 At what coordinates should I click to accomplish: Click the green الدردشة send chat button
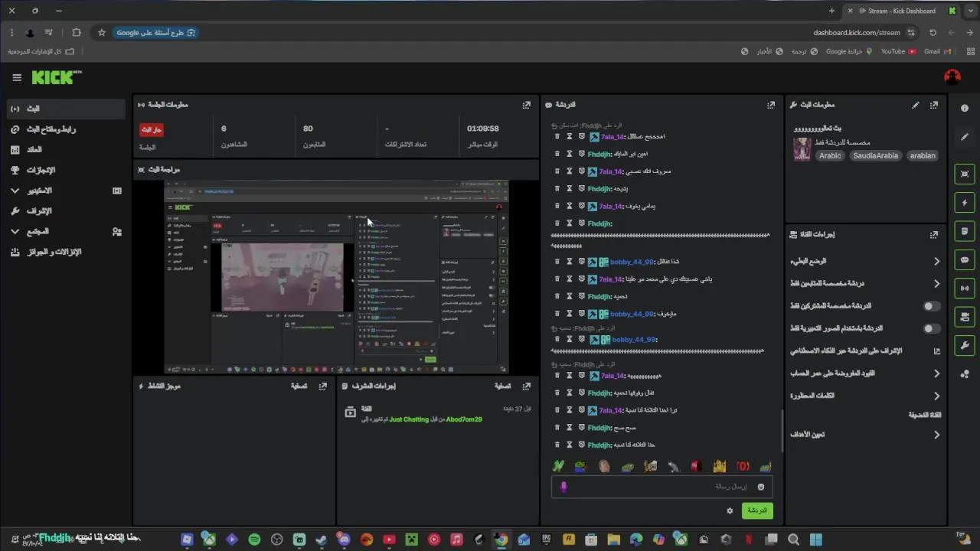[x=757, y=510]
